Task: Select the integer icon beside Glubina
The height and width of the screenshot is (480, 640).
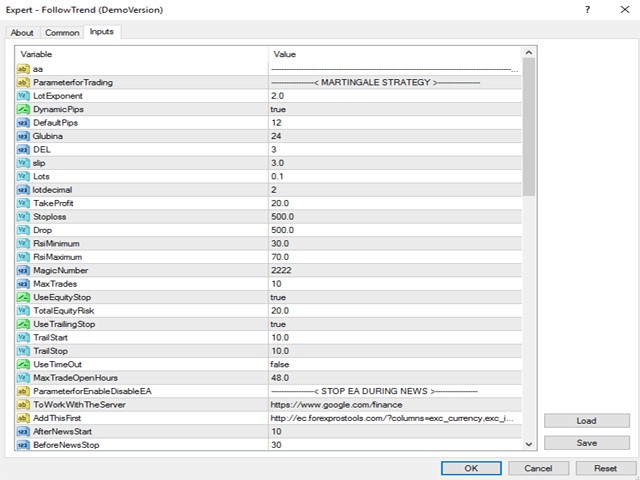Action: [x=23, y=136]
